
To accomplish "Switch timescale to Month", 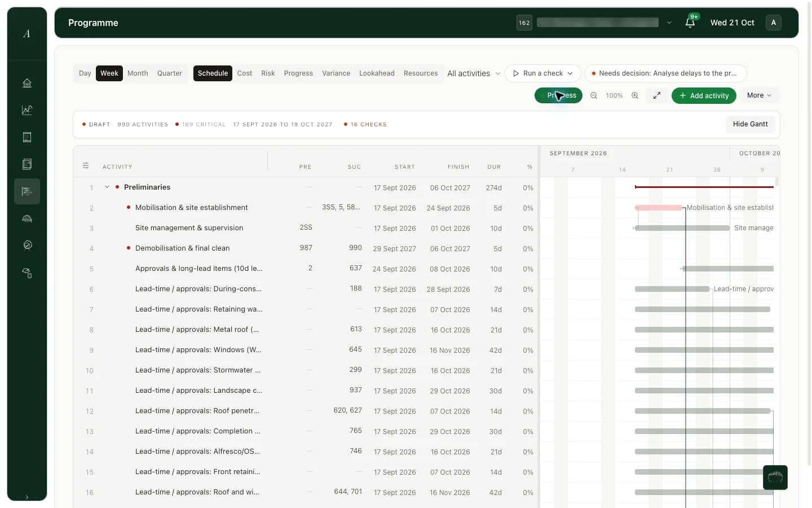I will tap(138, 73).
